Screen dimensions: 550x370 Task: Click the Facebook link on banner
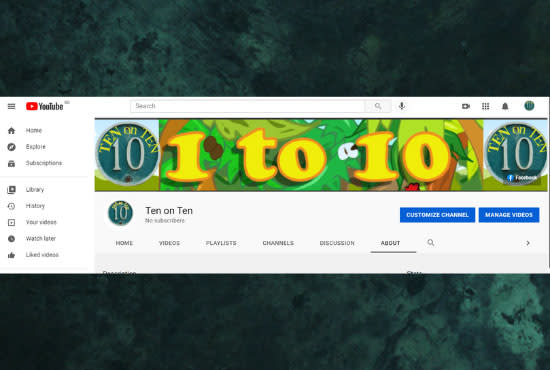tap(522, 178)
